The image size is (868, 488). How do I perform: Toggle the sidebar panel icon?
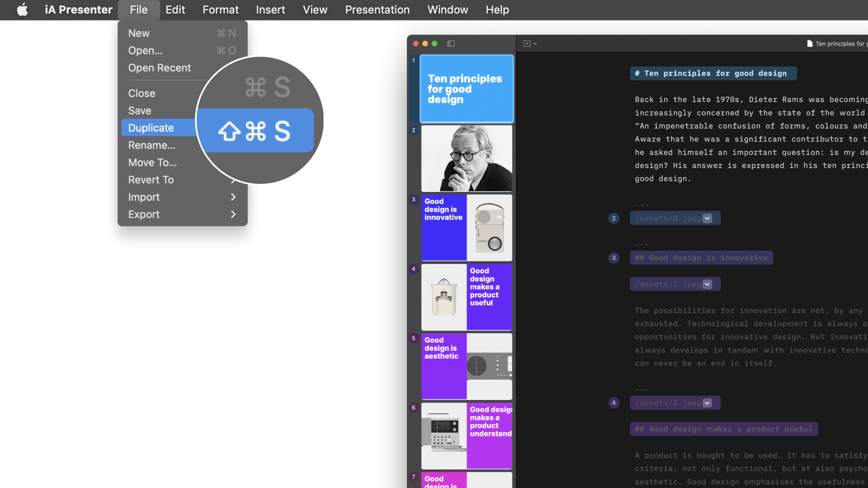tap(451, 44)
